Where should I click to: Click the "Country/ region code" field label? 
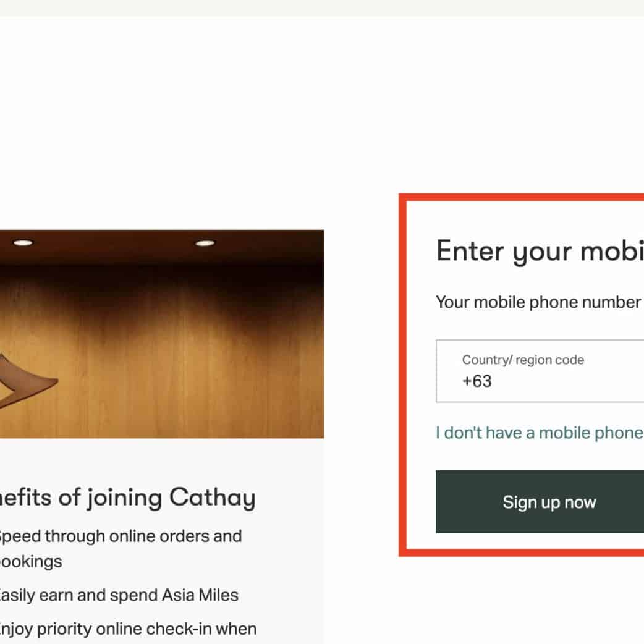point(523,360)
